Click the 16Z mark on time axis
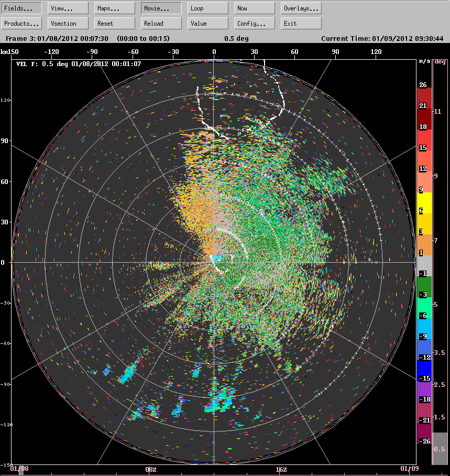The height and width of the screenshot is (476, 450). pos(281,469)
